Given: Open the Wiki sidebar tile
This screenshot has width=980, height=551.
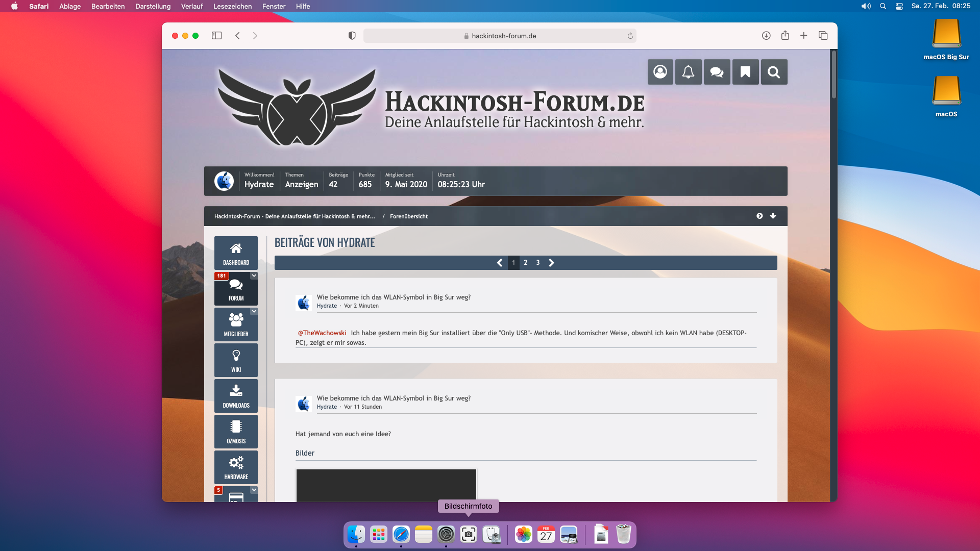Looking at the screenshot, I should coord(236,360).
